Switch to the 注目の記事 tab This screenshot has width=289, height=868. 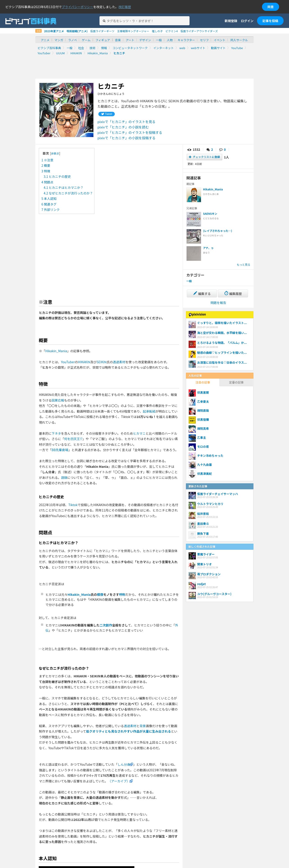203,382
